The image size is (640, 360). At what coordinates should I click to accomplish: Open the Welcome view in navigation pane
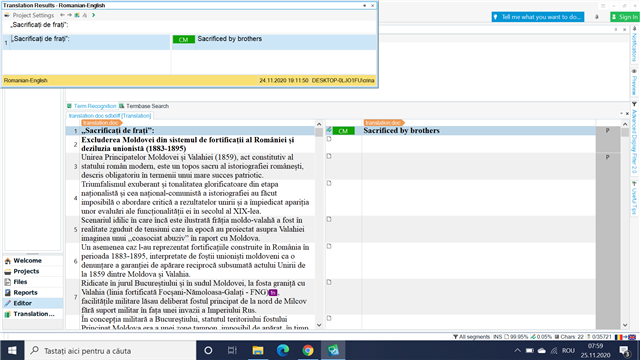coord(33,260)
